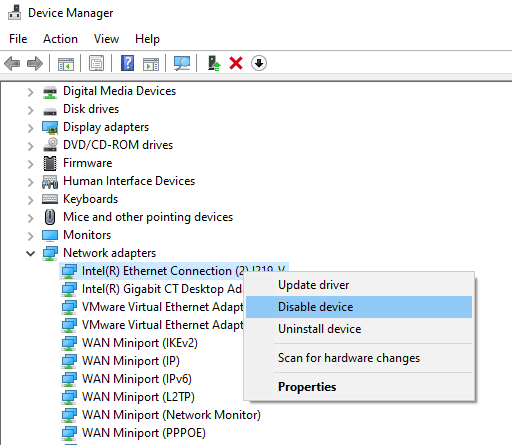Click the Disk drives icon

click(50, 111)
